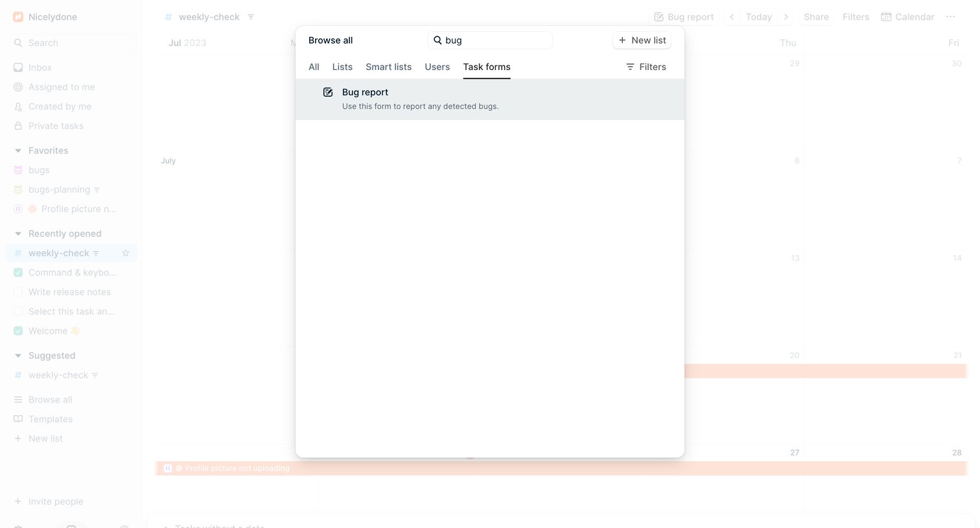Click the search magnifier icon in Browse all
This screenshot has height=528, width=980.
pos(437,40)
